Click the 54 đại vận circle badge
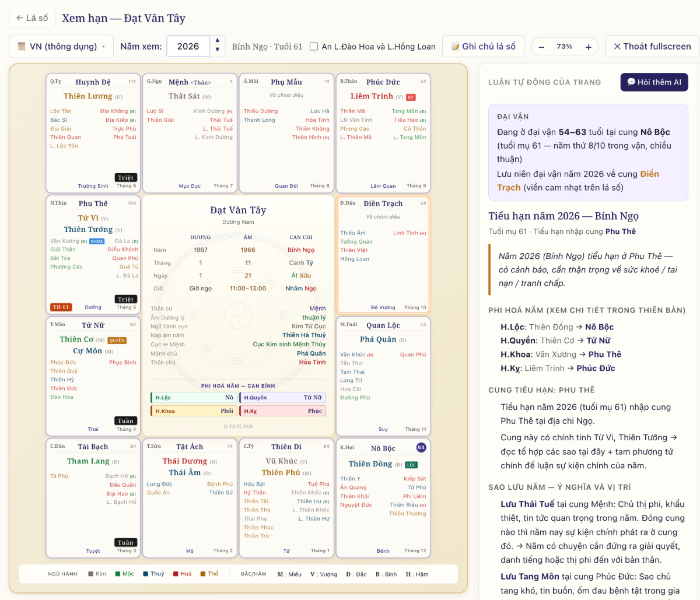 tap(421, 448)
